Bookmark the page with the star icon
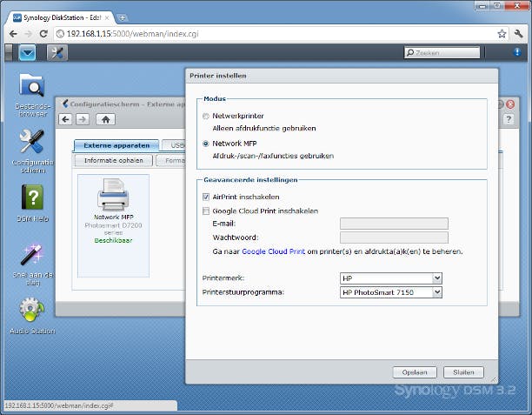 pos(502,34)
